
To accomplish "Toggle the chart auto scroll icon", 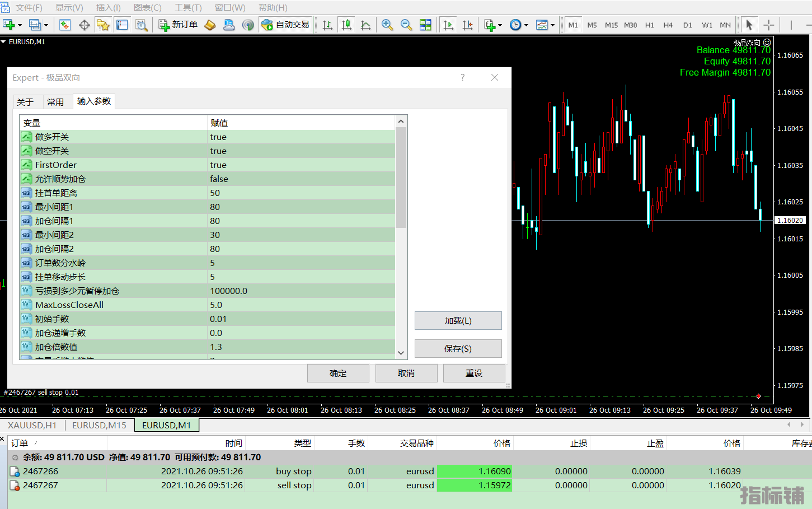I will pos(448,25).
